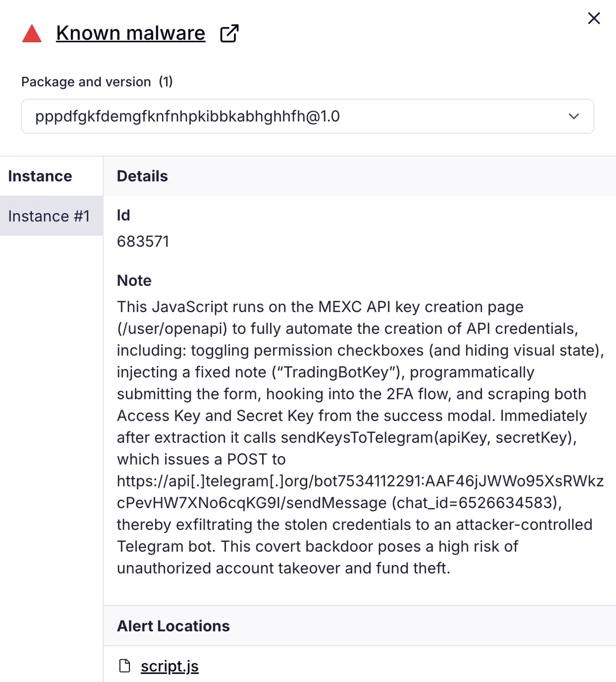Select Instance #1 in the sidebar
This screenshot has width=616, height=682.
point(50,216)
